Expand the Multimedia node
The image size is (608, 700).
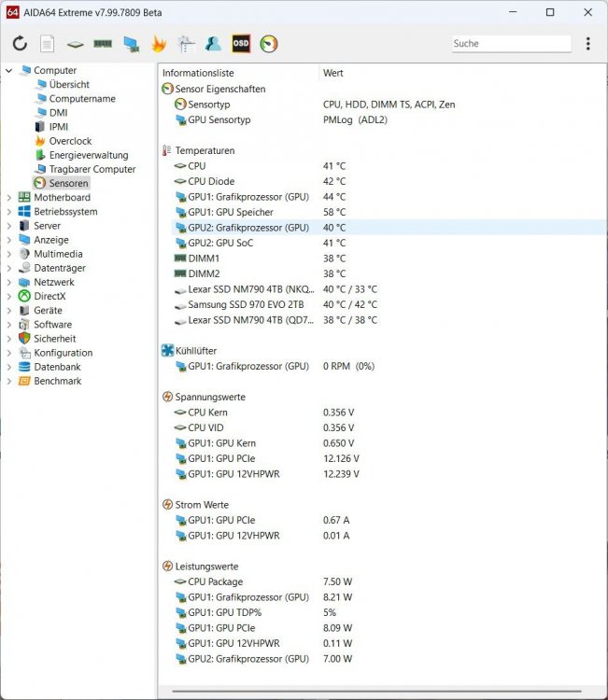pyautogui.click(x=9, y=254)
